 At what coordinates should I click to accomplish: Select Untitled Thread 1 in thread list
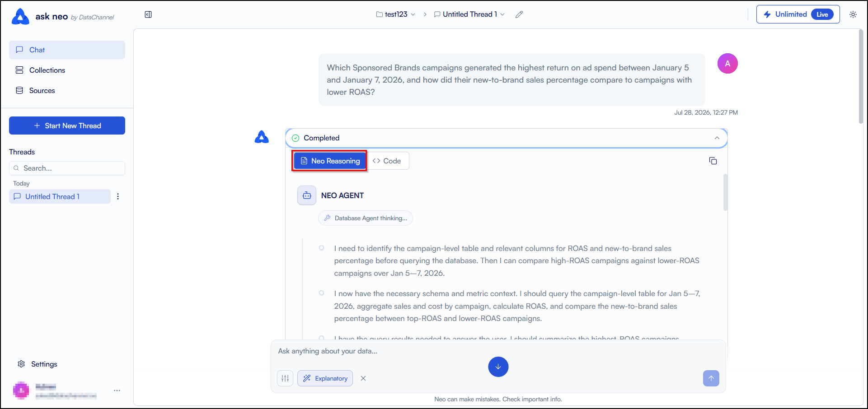coord(60,196)
